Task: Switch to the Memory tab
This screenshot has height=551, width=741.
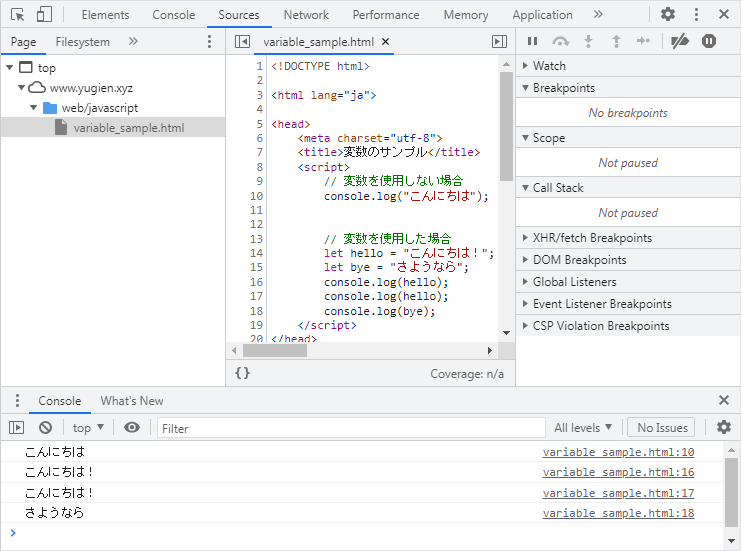Action: (465, 15)
